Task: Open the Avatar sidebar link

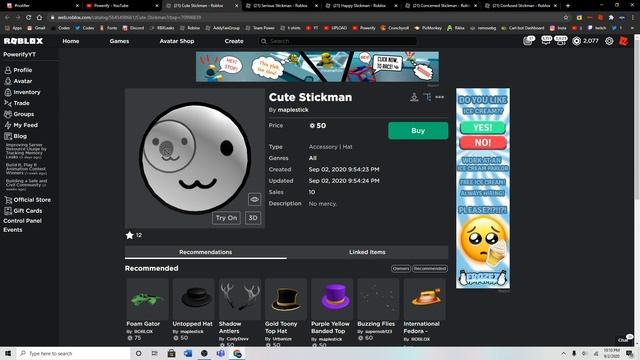Action: (x=18, y=81)
